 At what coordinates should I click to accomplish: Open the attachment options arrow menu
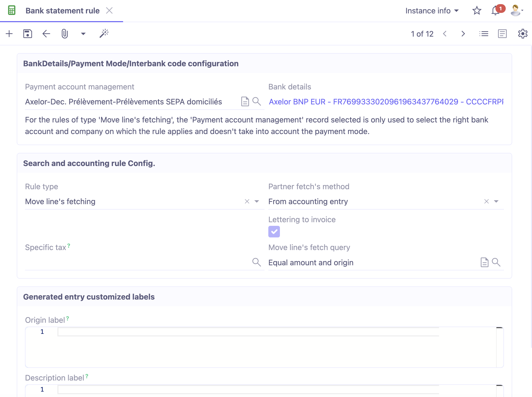83,34
